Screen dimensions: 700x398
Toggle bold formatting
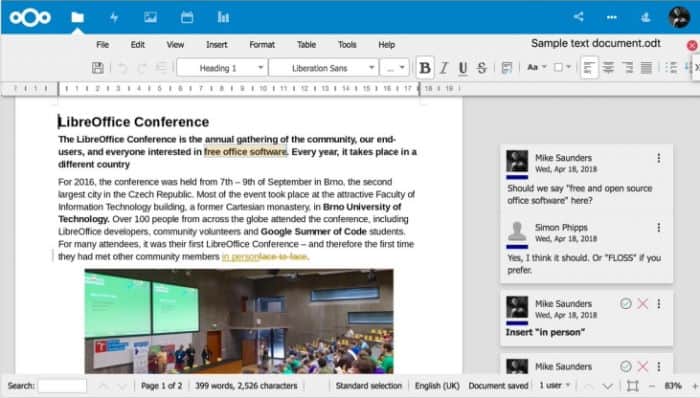[x=425, y=68]
